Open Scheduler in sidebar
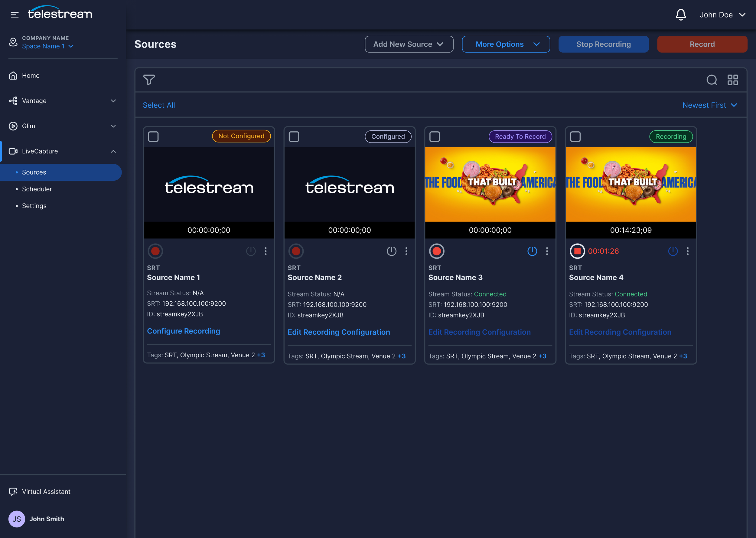This screenshot has height=538, width=756. (37, 189)
